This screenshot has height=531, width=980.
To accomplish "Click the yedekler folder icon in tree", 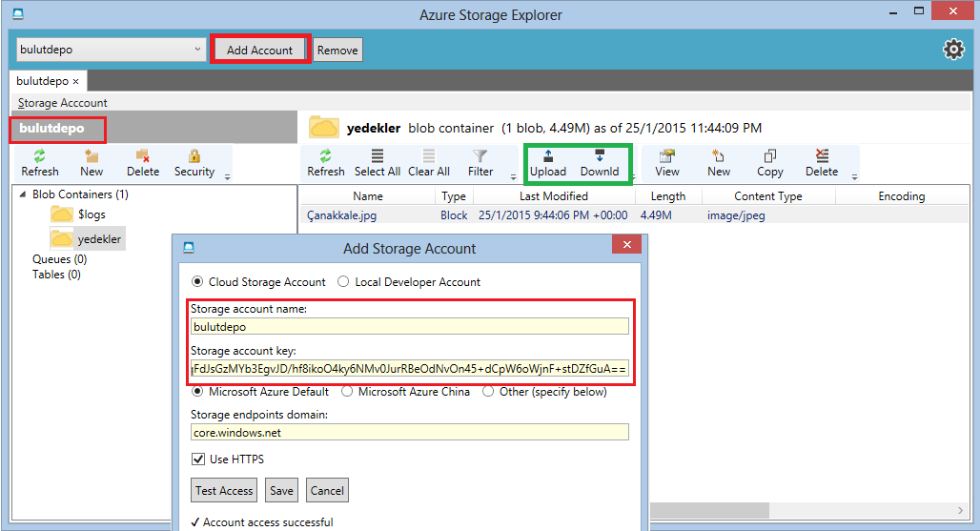I will pos(61,238).
